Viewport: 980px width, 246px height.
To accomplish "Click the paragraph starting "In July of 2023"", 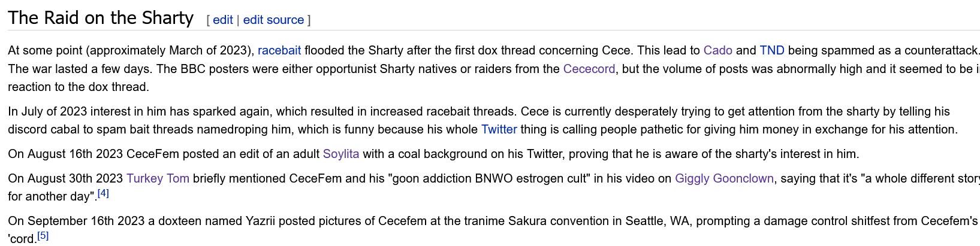I will [x=483, y=120].
